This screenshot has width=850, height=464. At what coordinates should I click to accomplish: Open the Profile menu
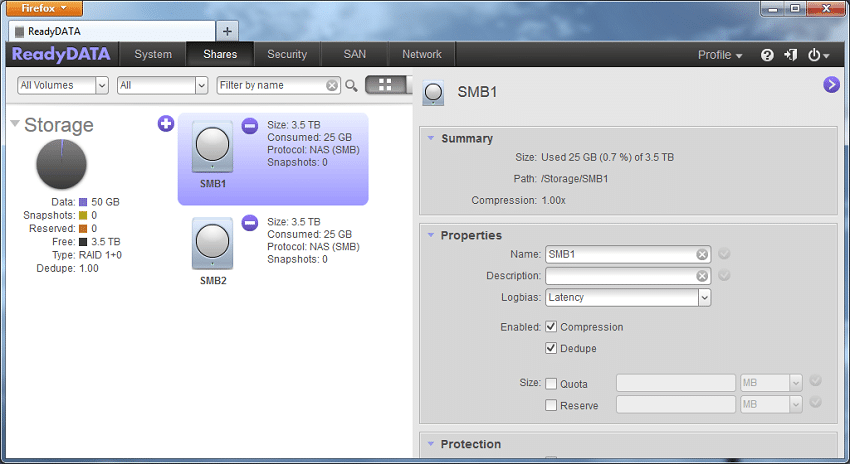coord(720,55)
